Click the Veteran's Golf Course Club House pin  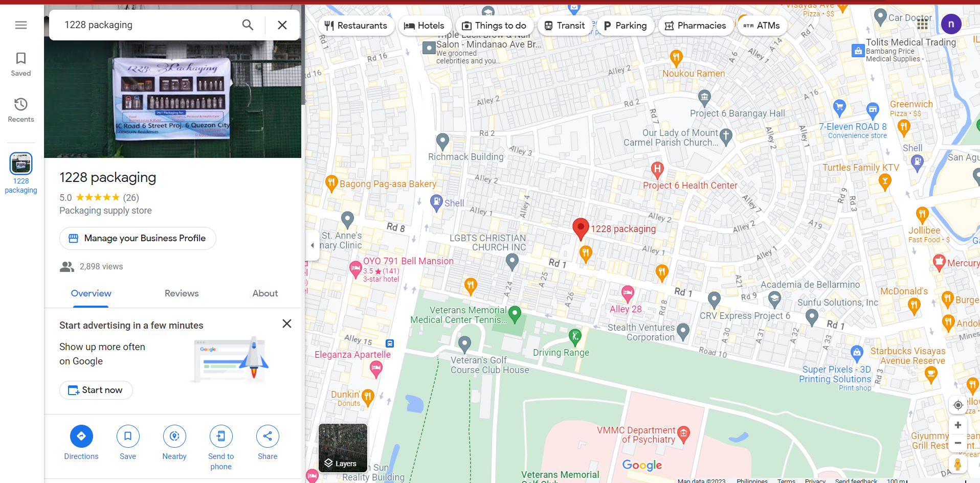click(x=464, y=345)
